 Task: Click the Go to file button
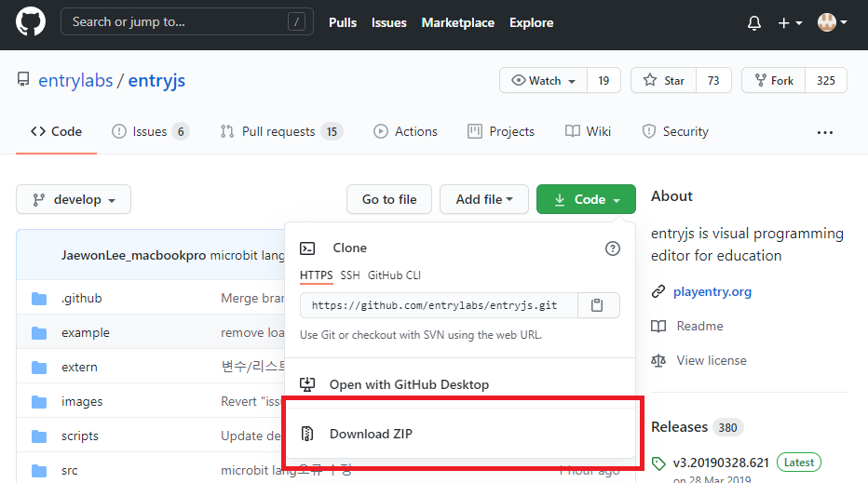[389, 199]
